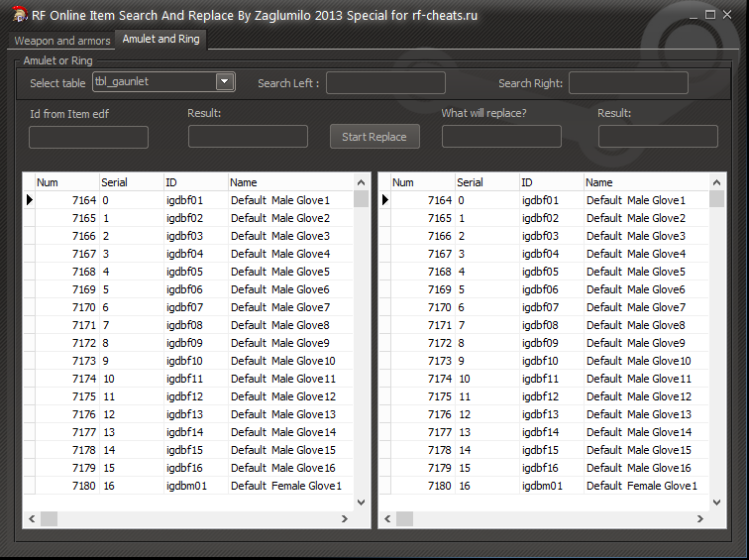Image resolution: width=749 pixels, height=560 pixels.
Task: Focus the Search Left input field
Action: 385,83
